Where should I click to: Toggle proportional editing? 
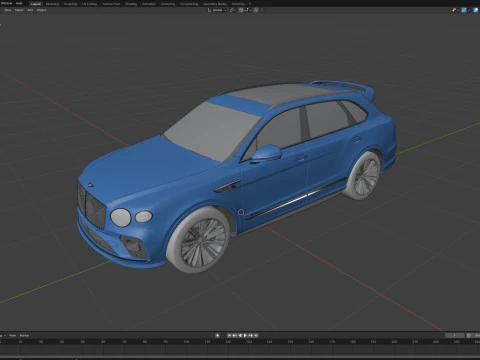[x=256, y=10]
